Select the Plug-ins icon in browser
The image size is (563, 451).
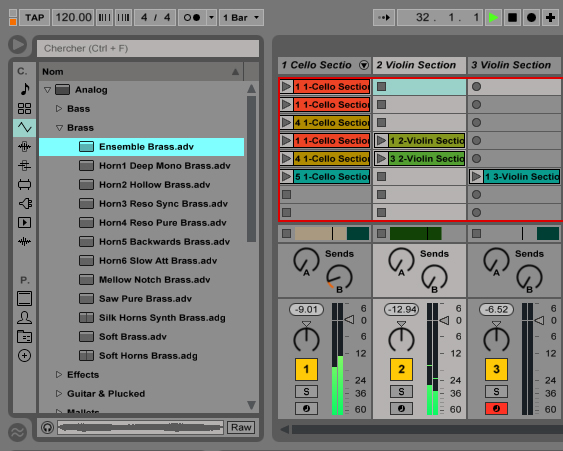[x=25, y=204]
